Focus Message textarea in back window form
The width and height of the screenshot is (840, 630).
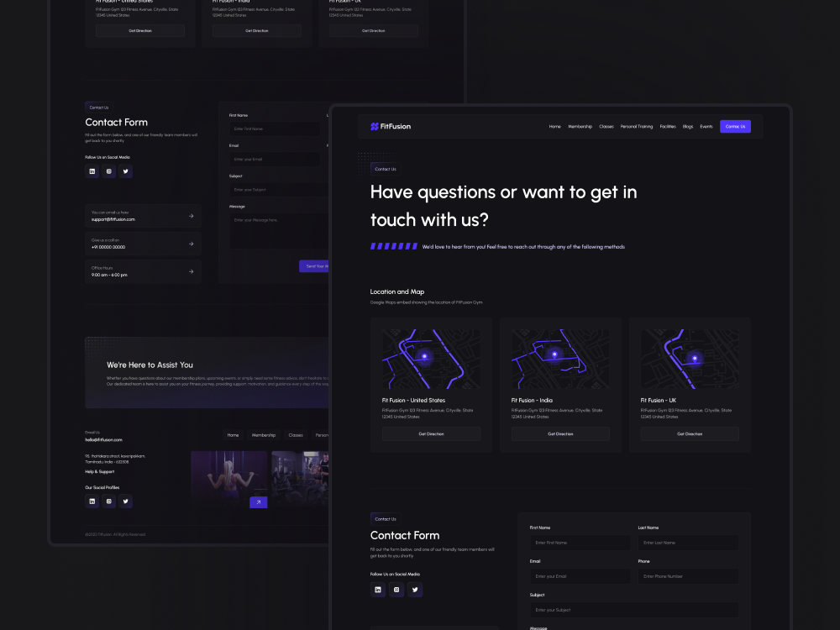tap(279, 231)
